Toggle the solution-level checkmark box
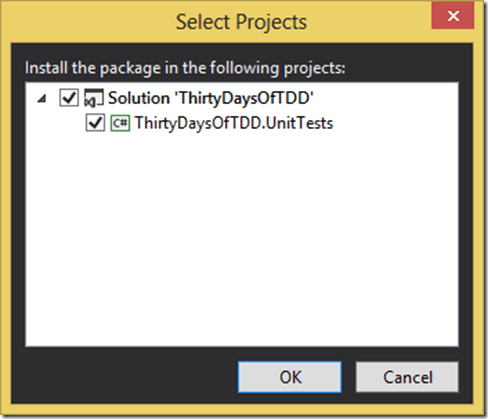 point(69,98)
